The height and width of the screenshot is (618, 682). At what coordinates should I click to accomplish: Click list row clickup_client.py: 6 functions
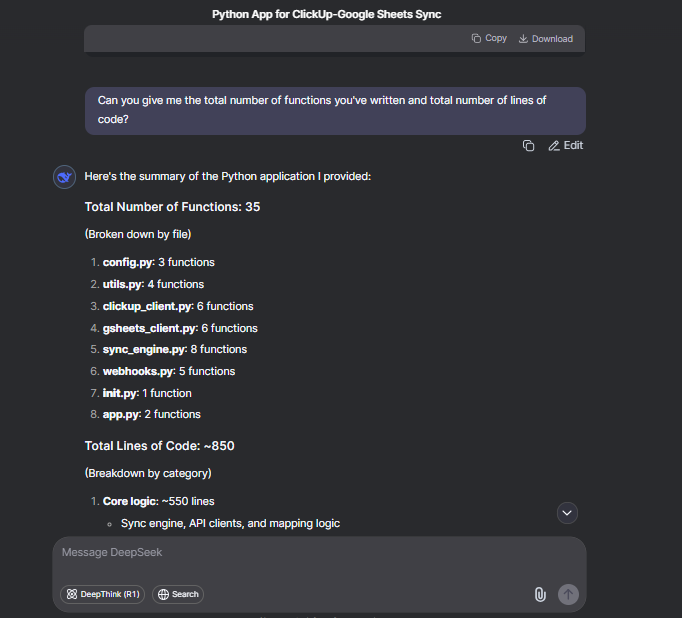click(172, 306)
